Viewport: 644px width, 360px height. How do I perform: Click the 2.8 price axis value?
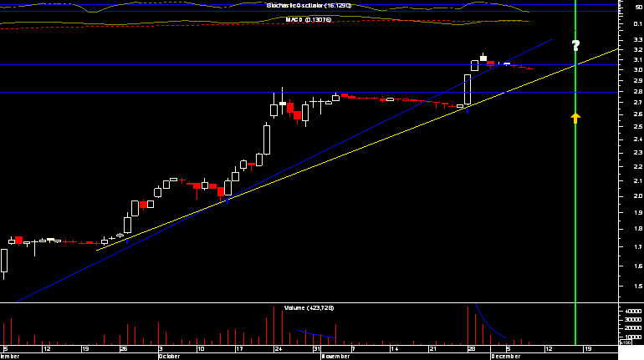tap(638, 91)
